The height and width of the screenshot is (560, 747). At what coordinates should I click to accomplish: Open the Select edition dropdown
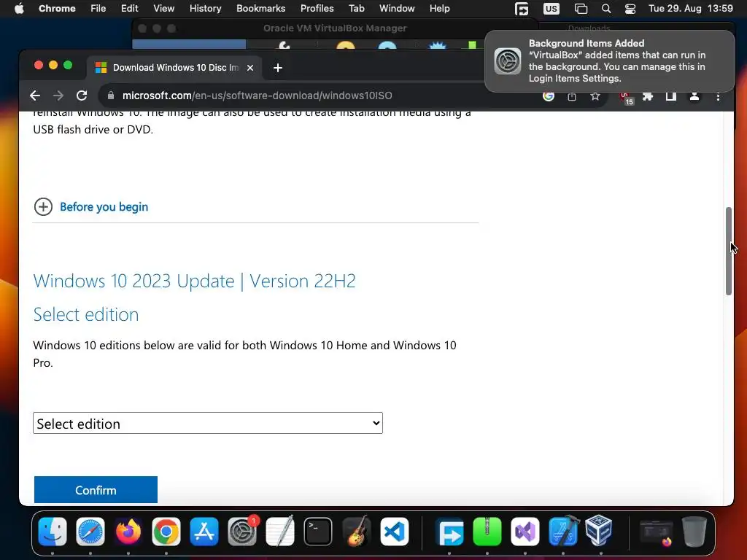(208, 424)
